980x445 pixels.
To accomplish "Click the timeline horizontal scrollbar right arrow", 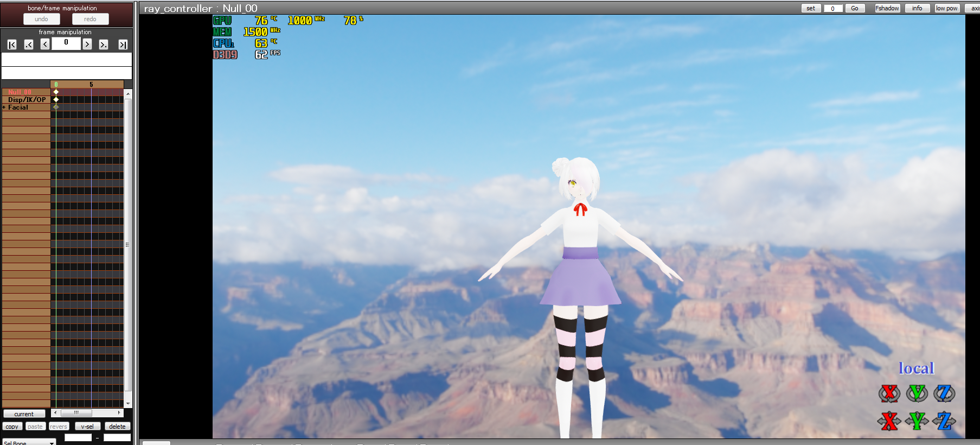I will pos(119,412).
